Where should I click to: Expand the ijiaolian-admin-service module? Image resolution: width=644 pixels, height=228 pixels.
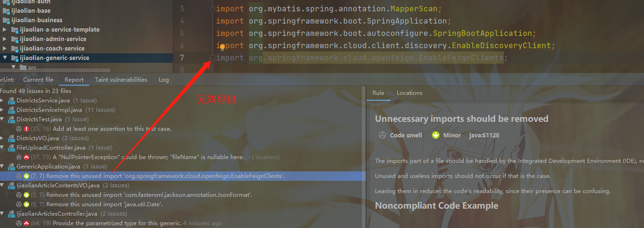pyautogui.click(x=5, y=39)
